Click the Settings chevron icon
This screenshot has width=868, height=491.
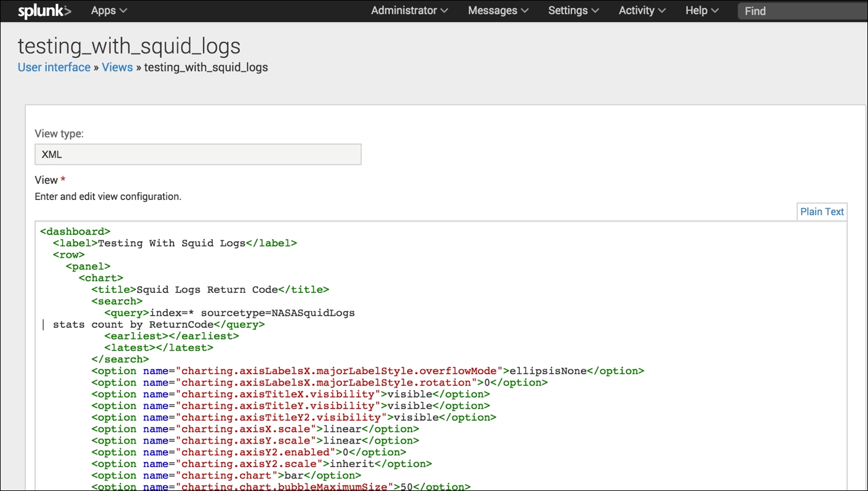pos(594,10)
